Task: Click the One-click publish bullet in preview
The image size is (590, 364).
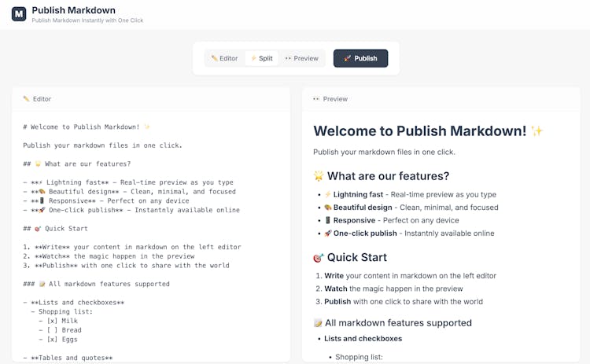Action: (x=409, y=233)
